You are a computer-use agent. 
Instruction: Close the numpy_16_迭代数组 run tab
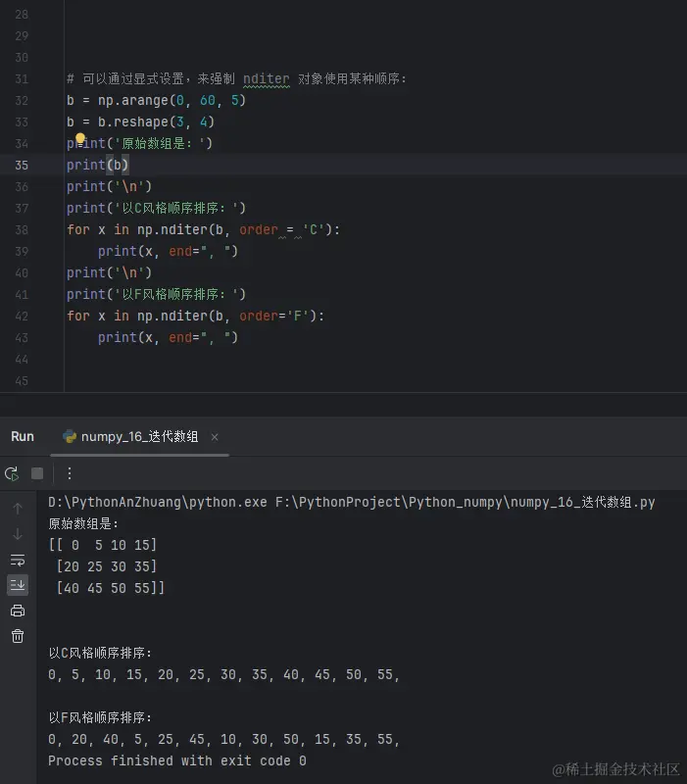point(215,437)
